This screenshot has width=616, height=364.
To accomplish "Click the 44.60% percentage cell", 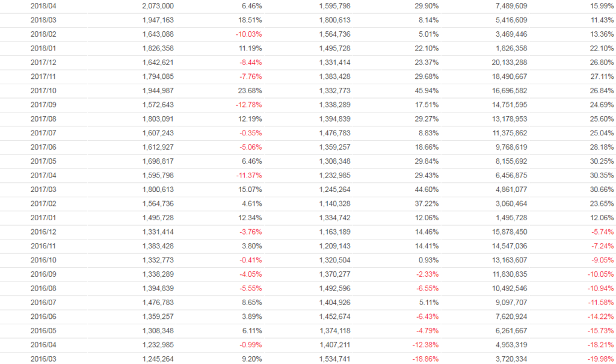I will pyautogui.click(x=427, y=190).
